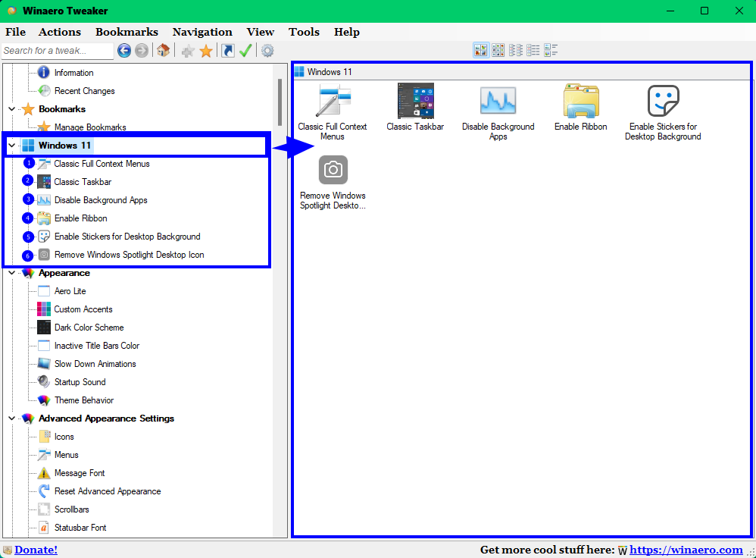The height and width of the screenshot is (558, 756).
Task: Open Enable Ribbon large folder icon
Action: (x=581, y=100)
